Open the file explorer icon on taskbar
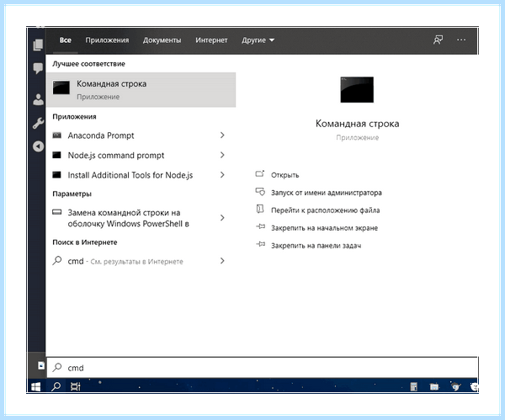This screenshot has height=420, width=505. point(433,386)
